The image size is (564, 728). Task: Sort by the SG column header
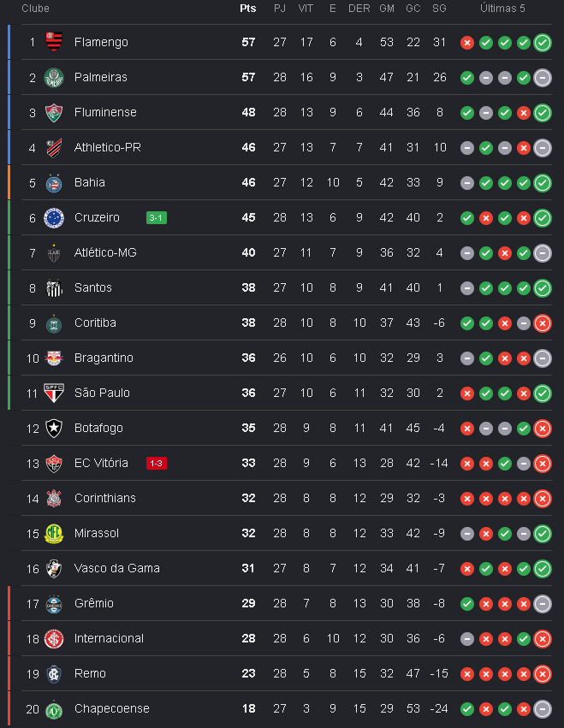pyautogui.click(x=439, y=9)
